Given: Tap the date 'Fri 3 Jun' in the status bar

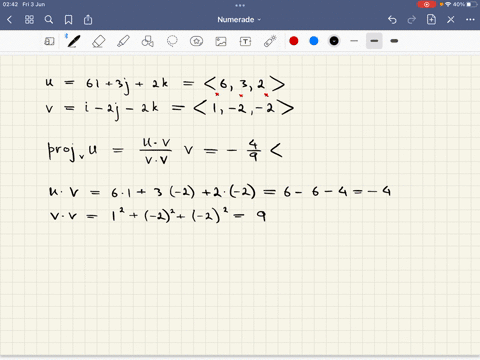Looking at the screenshot, I should pos(34,4).
